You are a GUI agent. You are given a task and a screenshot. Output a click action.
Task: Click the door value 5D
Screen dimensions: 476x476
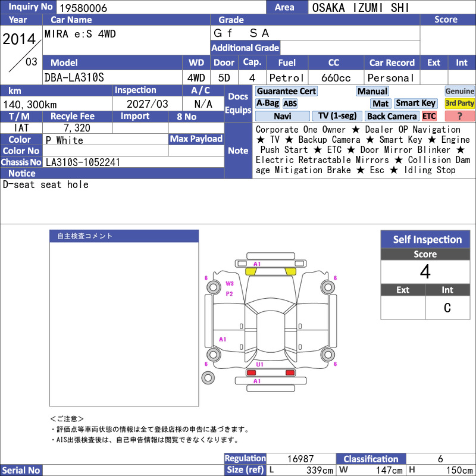[224, 78]
